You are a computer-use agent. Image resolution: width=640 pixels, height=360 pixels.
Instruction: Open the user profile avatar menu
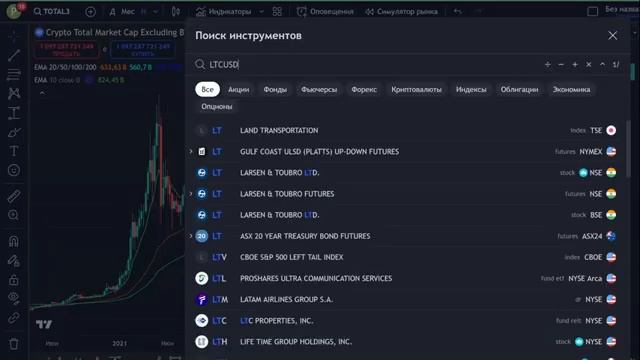click(x=14, y=11)
